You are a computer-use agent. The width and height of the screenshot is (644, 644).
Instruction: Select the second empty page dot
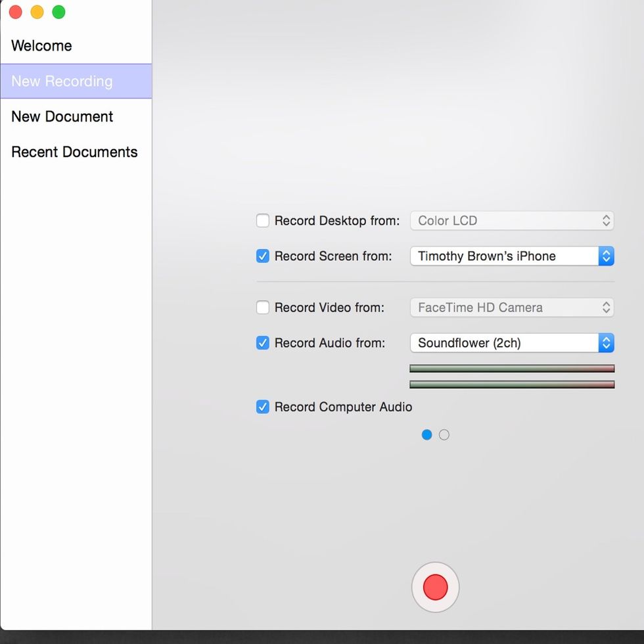[444, 434]
